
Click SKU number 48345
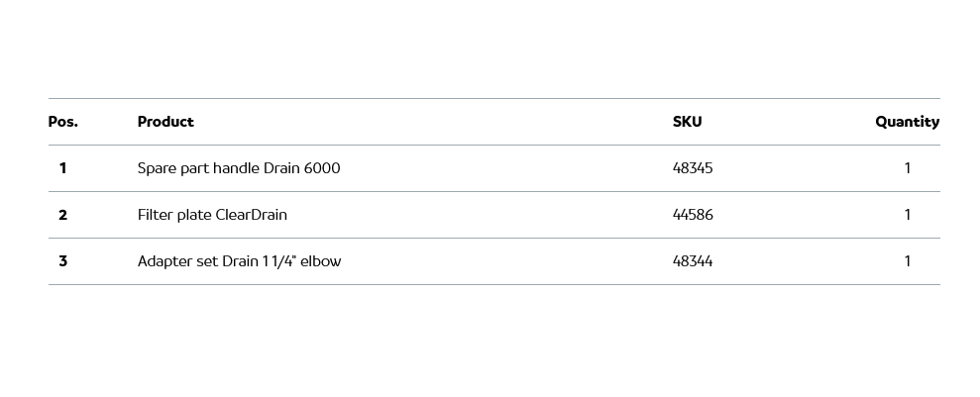pos(693,168)
